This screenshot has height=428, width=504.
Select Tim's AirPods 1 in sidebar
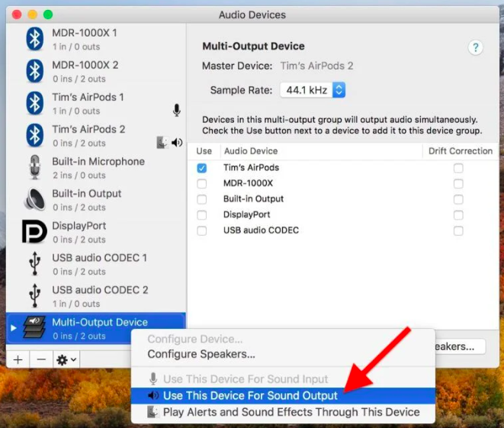96,103
